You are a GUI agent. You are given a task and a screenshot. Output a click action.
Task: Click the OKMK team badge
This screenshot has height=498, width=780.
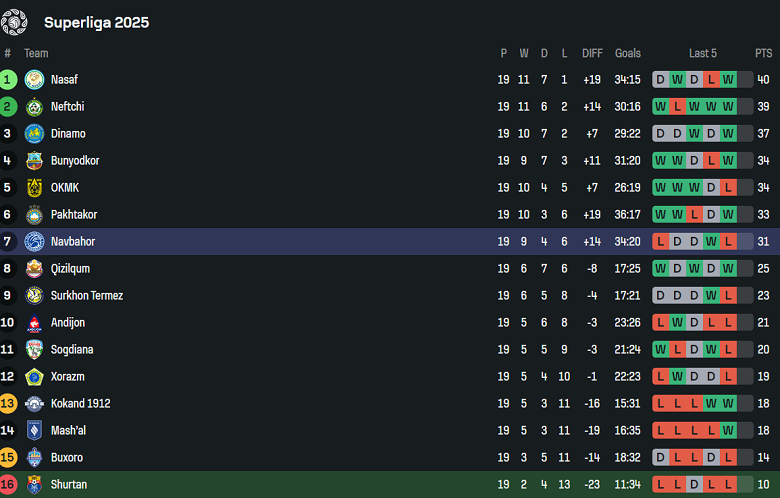tap(35, 188)
